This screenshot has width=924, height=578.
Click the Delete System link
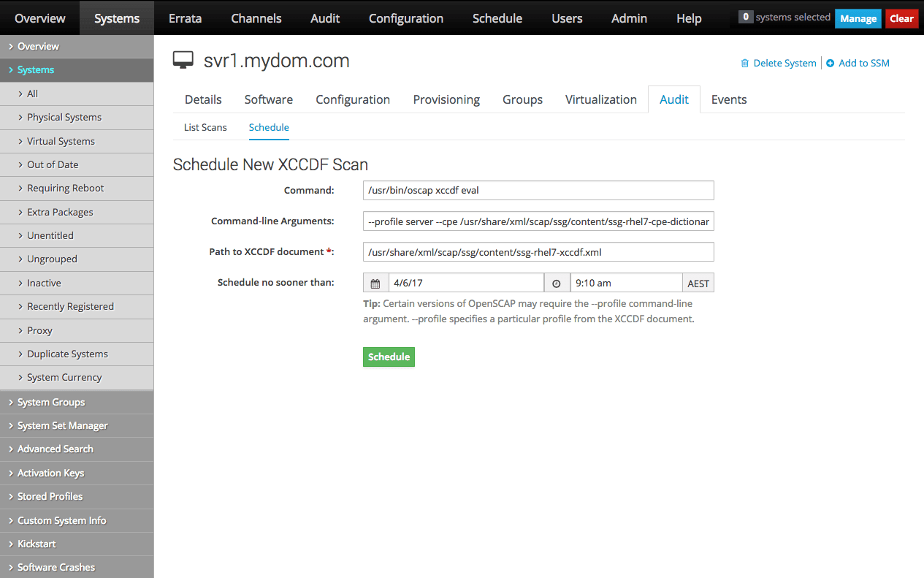click(x=784, y=64)
